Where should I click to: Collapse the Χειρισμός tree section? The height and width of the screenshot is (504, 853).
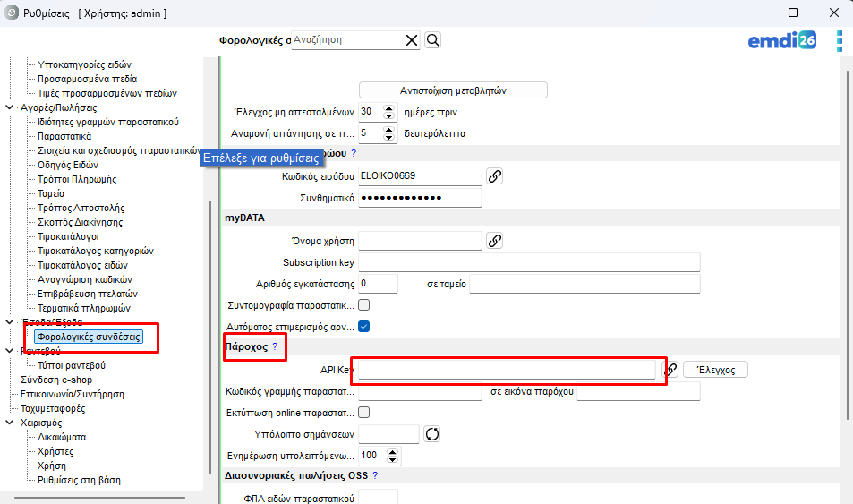point(10,423)
